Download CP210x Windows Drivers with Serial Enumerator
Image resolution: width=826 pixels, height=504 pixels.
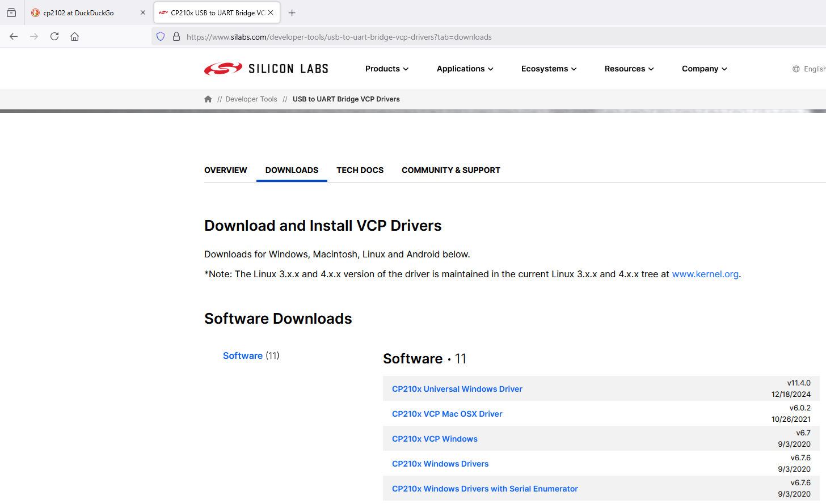(485, 489)
